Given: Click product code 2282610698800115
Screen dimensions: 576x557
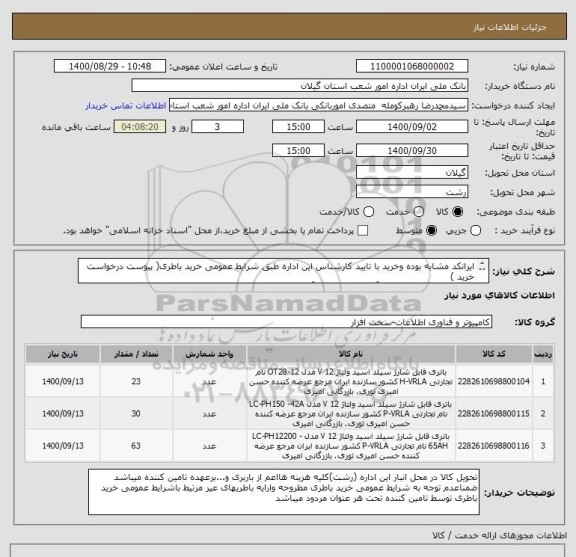Looking at the screenshot, I should click(x=494, y=414).
